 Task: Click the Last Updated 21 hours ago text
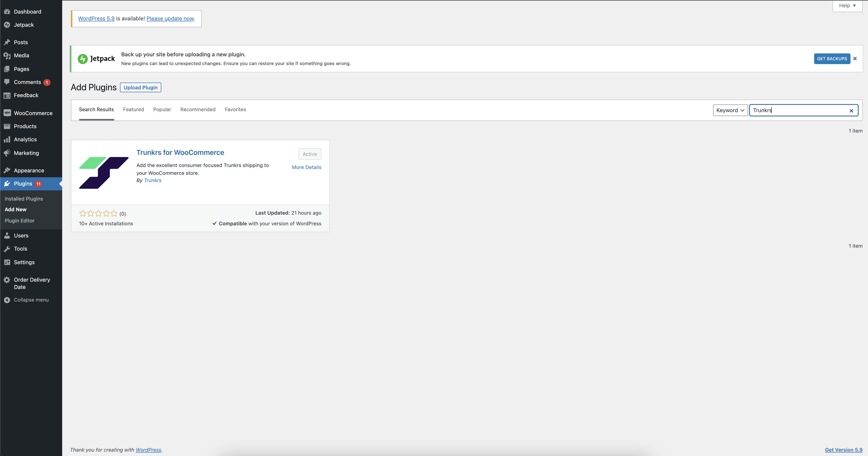[288, 213]
